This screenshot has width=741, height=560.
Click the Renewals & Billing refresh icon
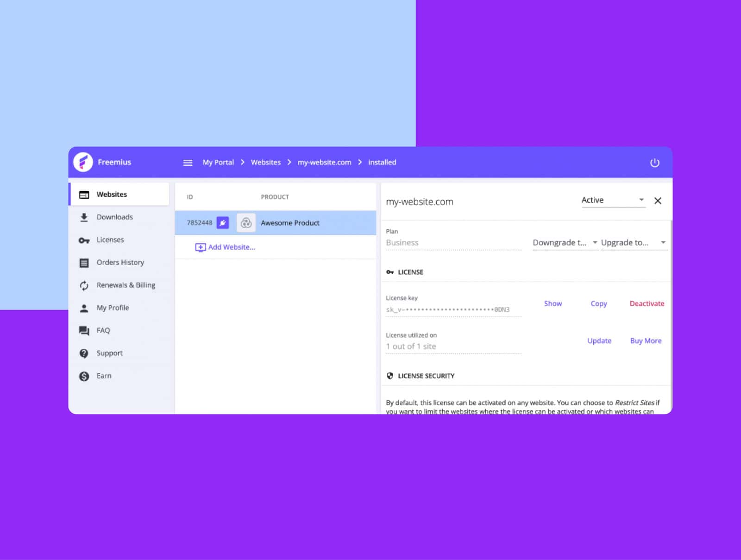point(84,285)
